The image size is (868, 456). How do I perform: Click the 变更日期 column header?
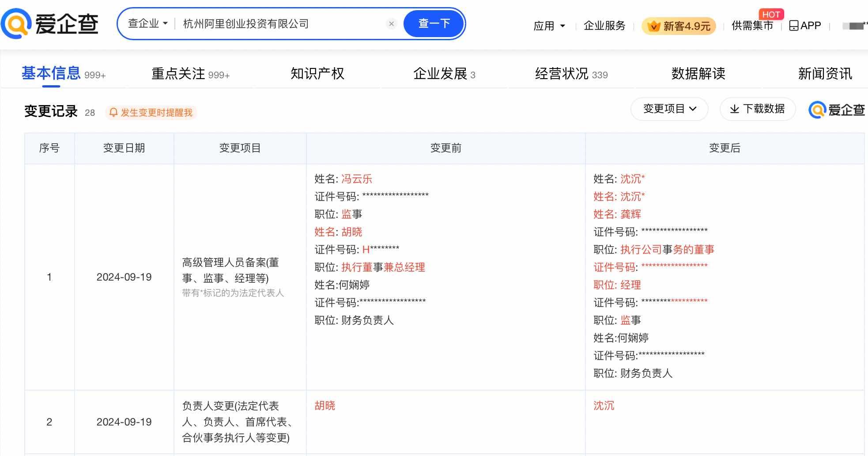click(124, 148)
